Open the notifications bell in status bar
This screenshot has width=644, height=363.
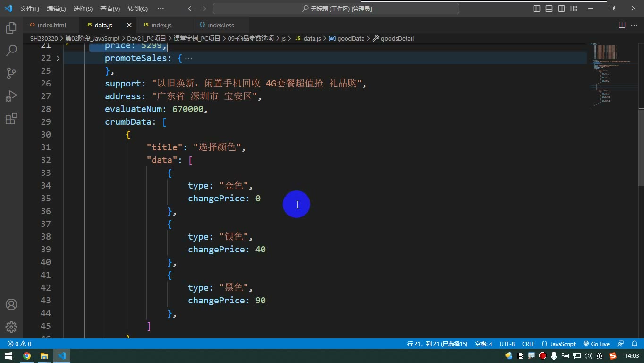(x=635, y=344)
